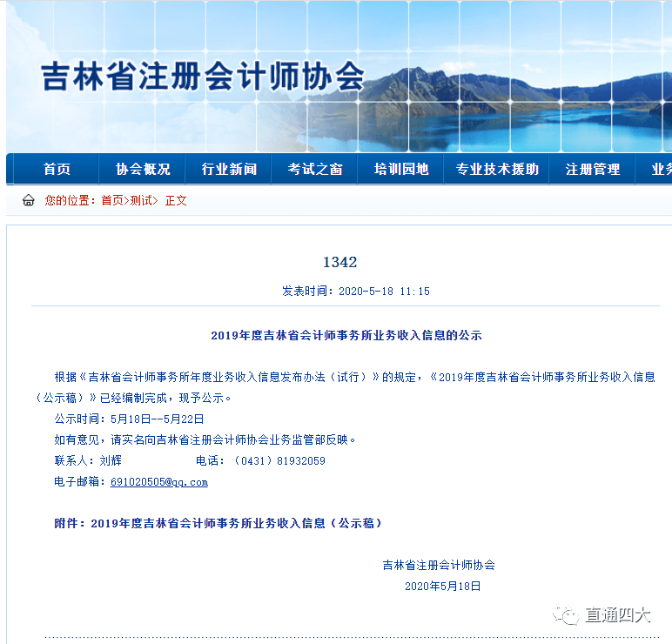This screenshot has width=672, height=644.
Task: Click the phone number （0431）81932059
Action: (x=279, y=460)
